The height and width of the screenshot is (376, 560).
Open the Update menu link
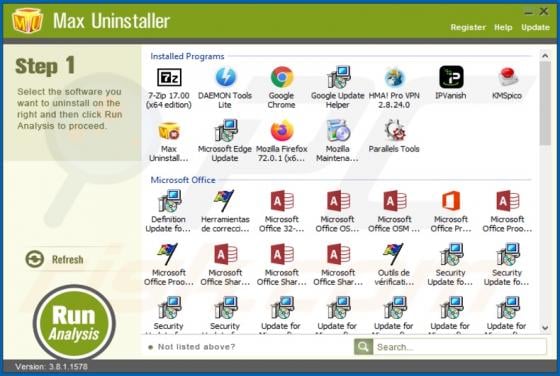[x=535, y=27]
